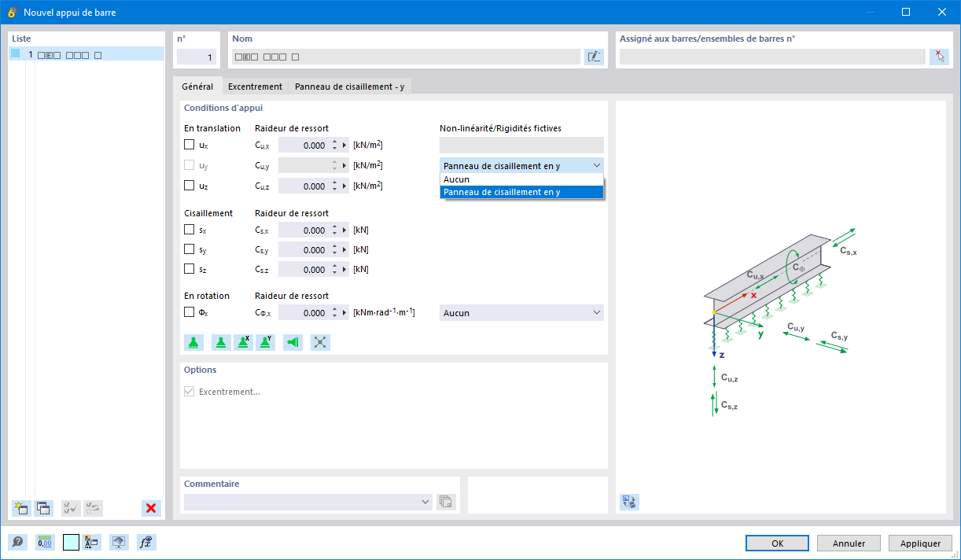Enable the uz translation checkbox
The width and height of the screenshot is (961, 560).
click(x=189, y=186)
